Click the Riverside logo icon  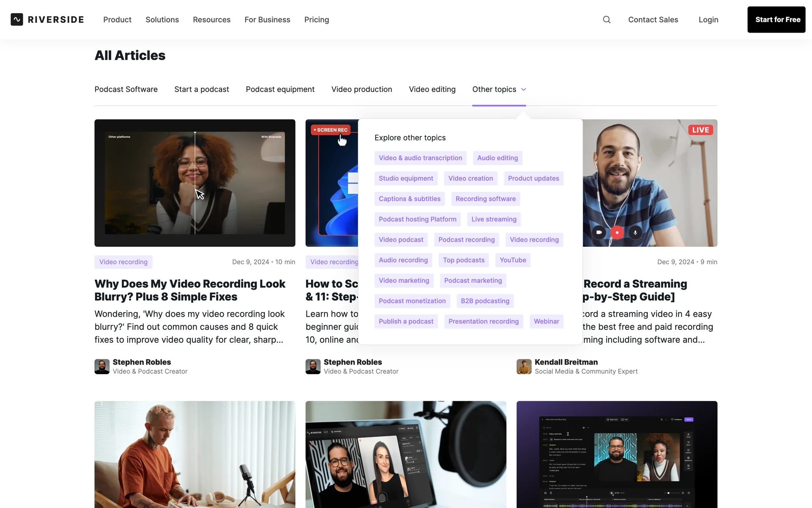pos(17,19)
